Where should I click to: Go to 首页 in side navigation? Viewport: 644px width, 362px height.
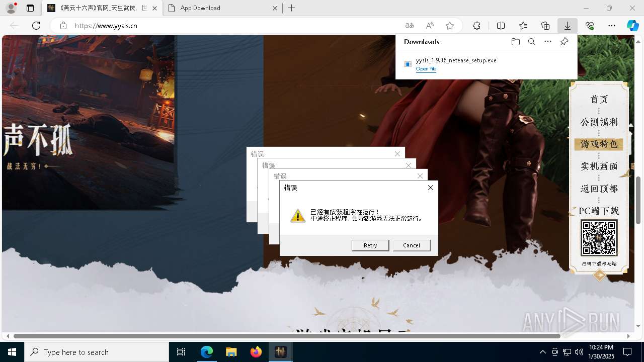coord(599,100)
